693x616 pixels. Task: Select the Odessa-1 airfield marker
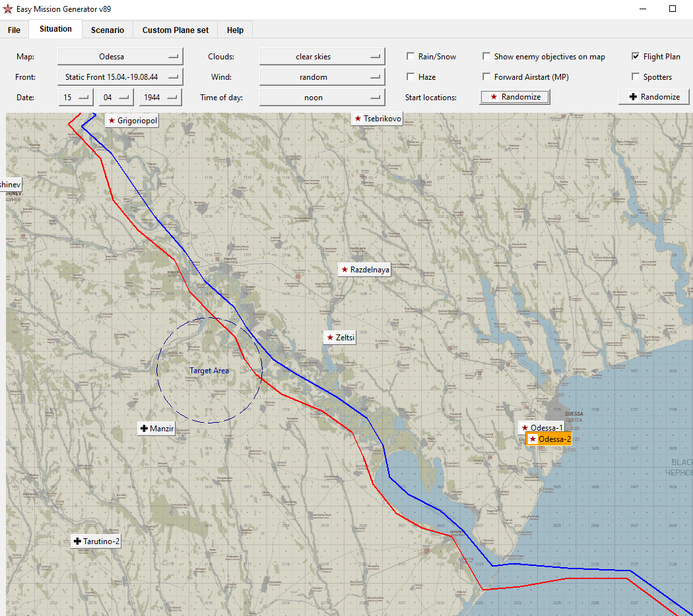tap(541, 427)
